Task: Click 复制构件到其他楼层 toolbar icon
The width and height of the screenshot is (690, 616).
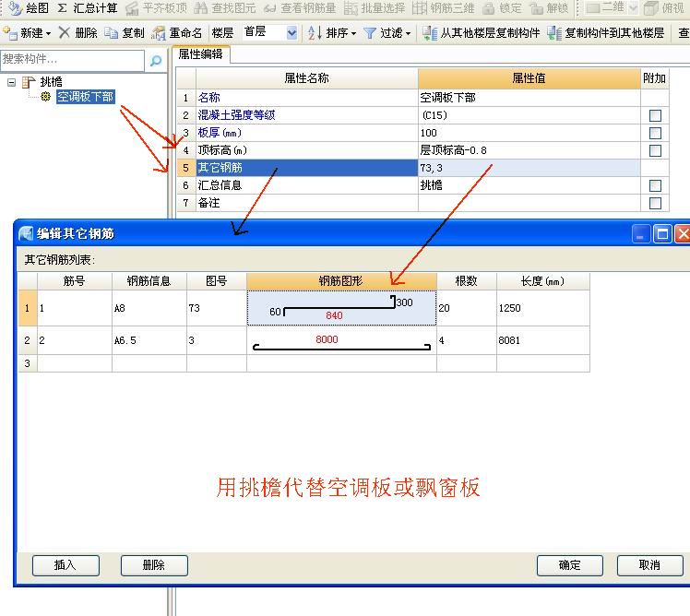Action: coord(554,33)
